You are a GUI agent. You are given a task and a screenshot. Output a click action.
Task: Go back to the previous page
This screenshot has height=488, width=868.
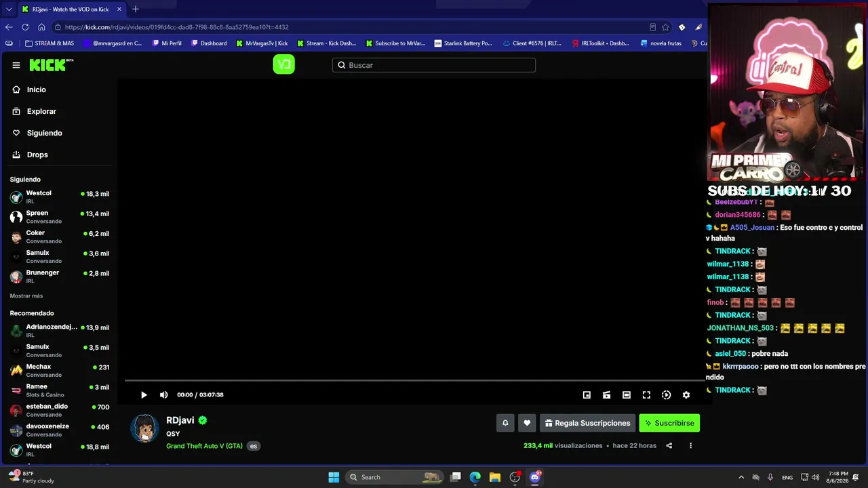click(9, 27)
